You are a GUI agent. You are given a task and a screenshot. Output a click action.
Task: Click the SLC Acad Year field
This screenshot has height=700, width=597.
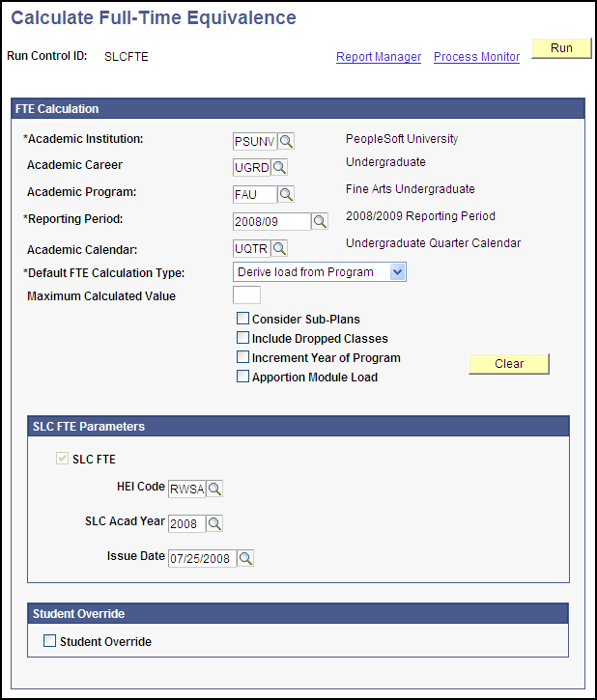point(187,523)
